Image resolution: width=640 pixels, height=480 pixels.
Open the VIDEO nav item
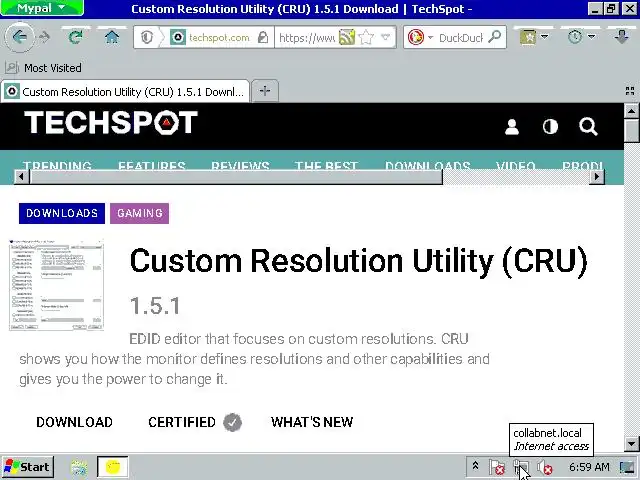(x=516, y=165)
